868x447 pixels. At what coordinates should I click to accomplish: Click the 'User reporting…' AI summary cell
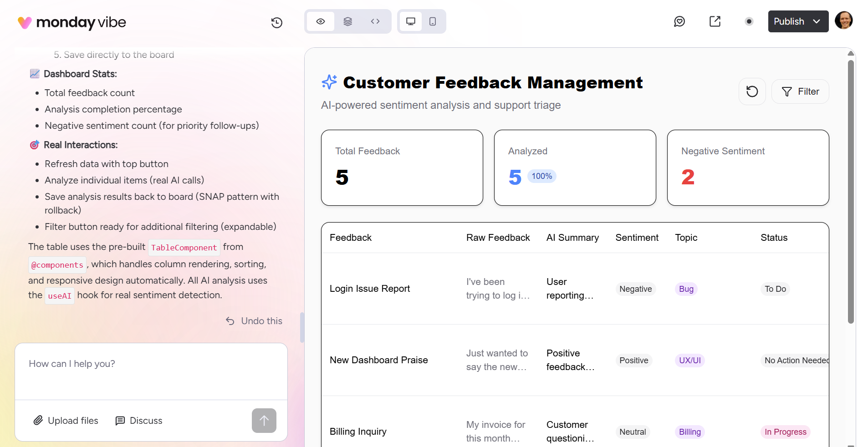coord(570,289)
